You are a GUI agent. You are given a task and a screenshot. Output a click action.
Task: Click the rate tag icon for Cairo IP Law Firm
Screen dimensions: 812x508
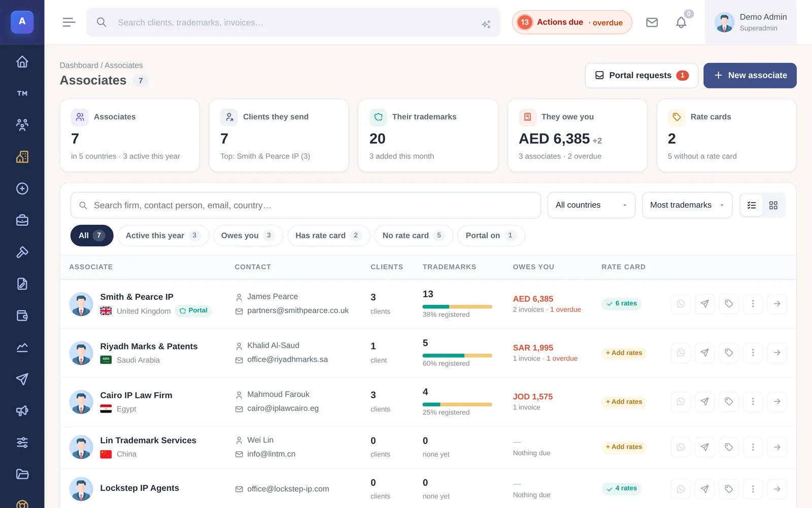(729, 401)
